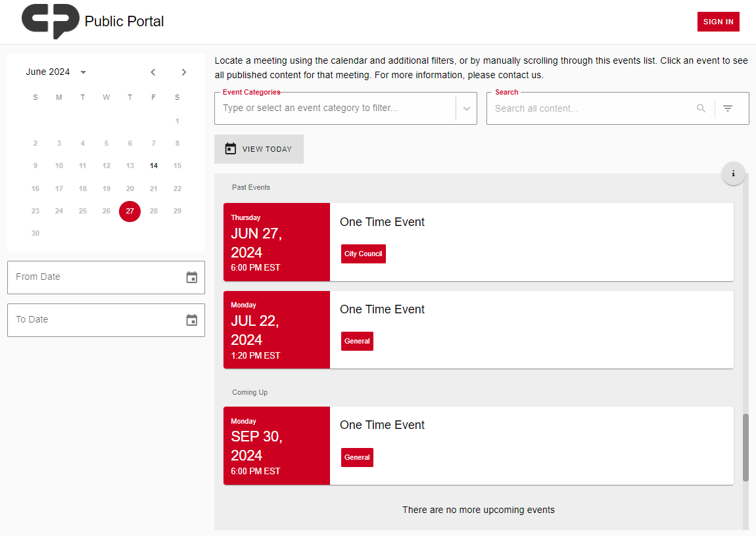
Task: Click 'There are no more upcoming events' text
Action: (x=479, y=510)
